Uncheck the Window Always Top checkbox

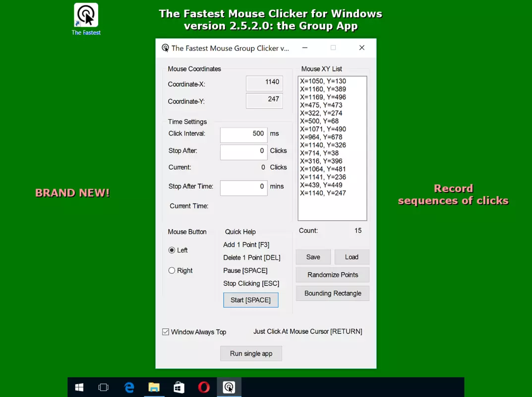pos(166,332)
